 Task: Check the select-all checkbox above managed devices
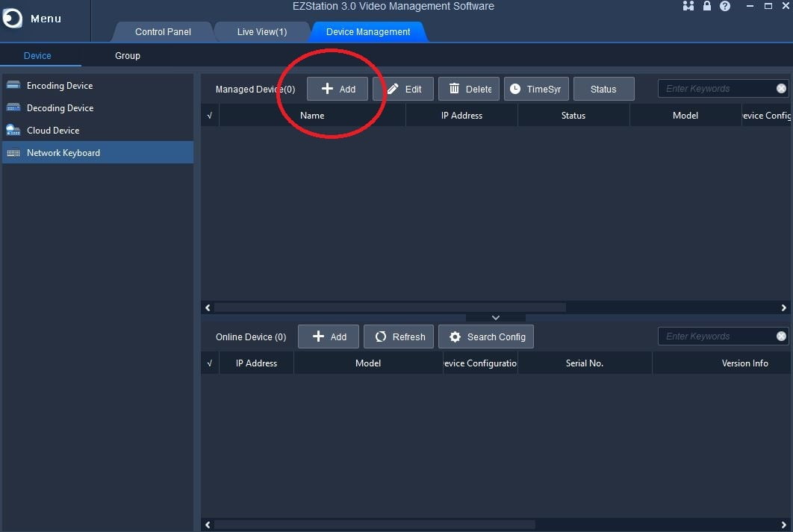tap(209, 115)
